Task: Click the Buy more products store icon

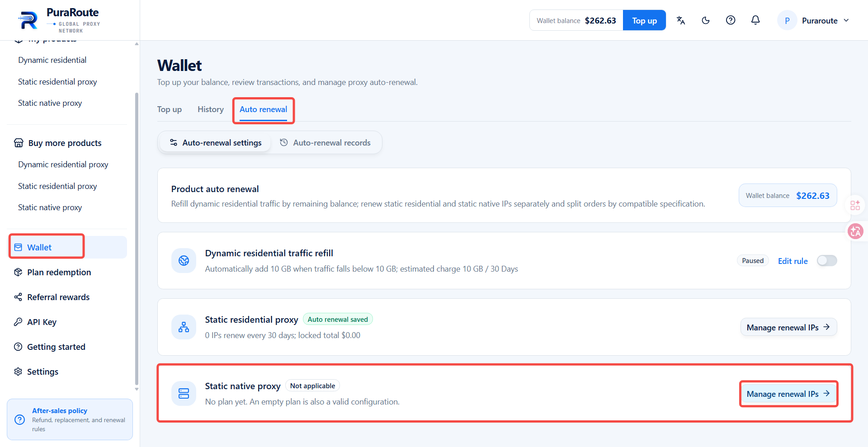Action: [19, 143]
